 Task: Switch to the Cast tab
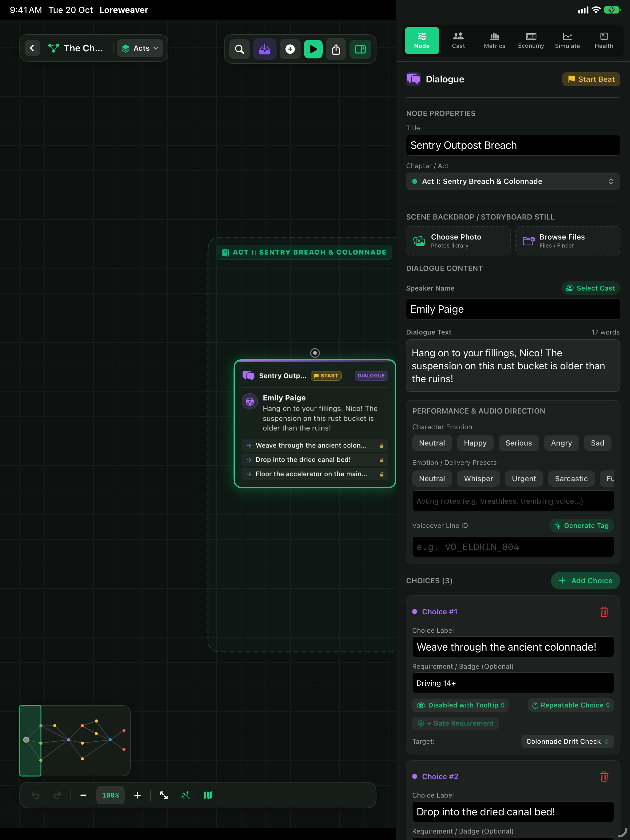(458, 40)
